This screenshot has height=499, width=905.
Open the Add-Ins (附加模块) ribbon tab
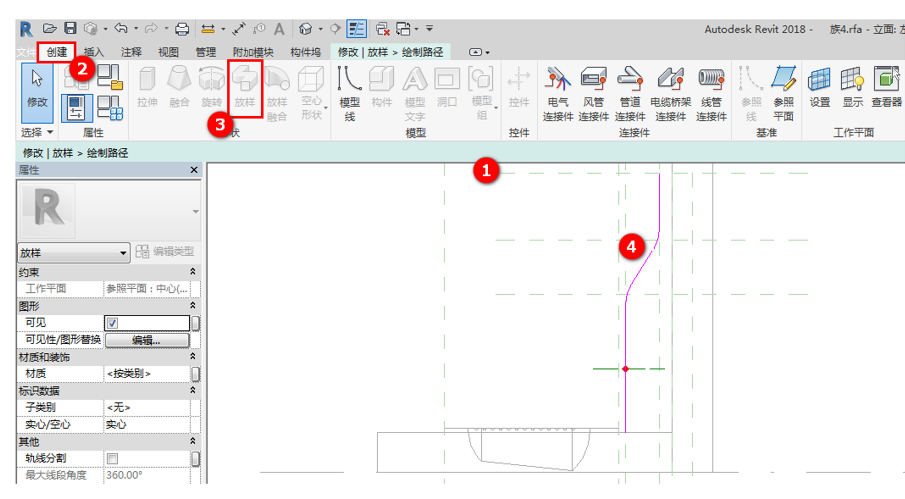click(x=253, y=52)
